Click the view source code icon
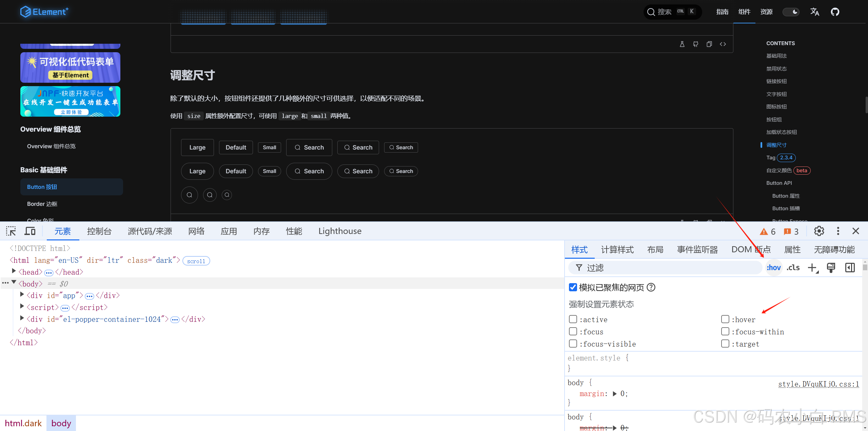Image resolution: width=868 pixels, height=431 pixels. 723,44
